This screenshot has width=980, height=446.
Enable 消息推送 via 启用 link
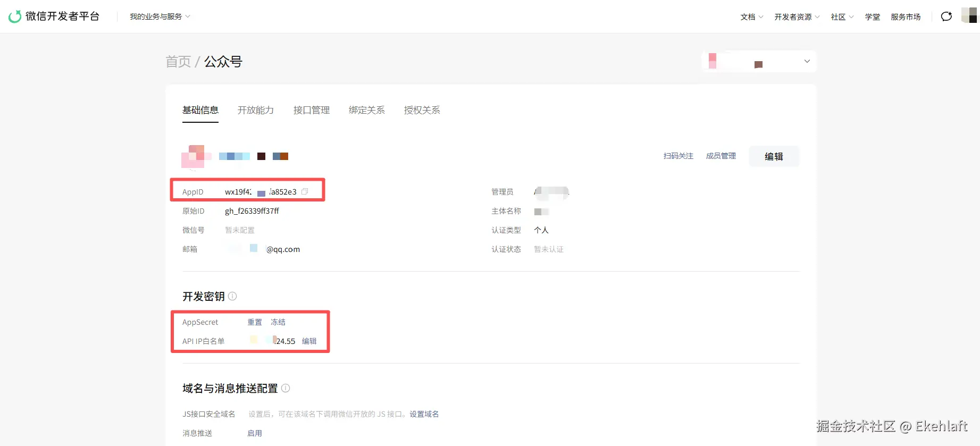(x=255, y=433)
